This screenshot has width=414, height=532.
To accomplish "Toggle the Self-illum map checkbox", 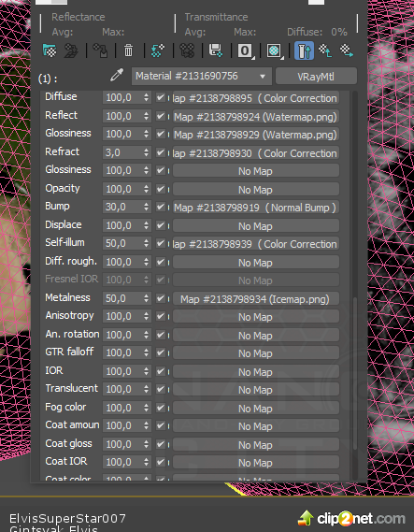I will pos(161,243).
